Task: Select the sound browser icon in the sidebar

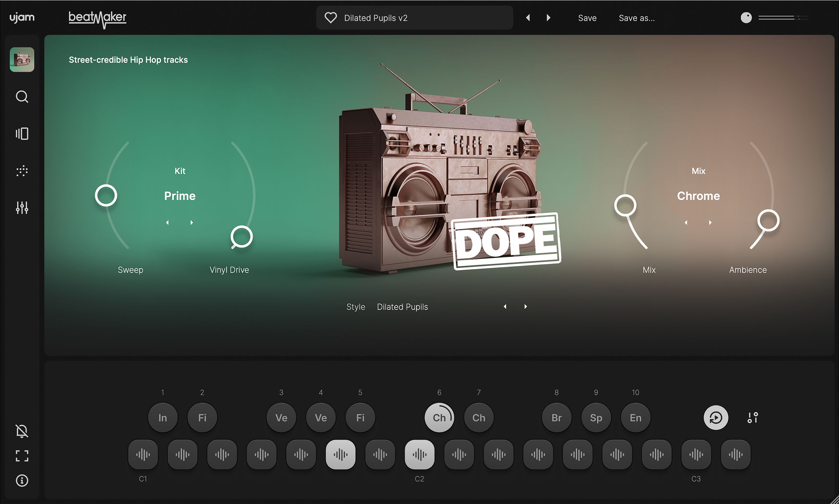Action: 22,133
